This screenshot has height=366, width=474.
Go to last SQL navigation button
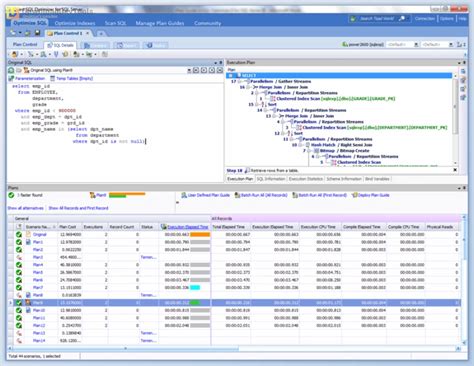point(219,70)
